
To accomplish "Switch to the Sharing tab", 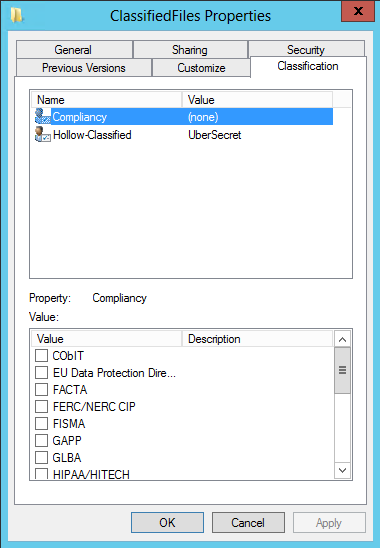I will pos(190,50).
